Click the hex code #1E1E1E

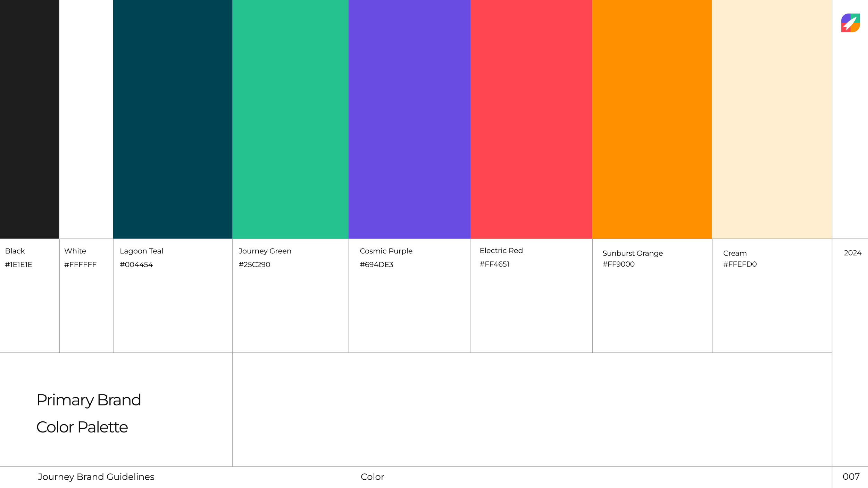click(x=18, y=264)
